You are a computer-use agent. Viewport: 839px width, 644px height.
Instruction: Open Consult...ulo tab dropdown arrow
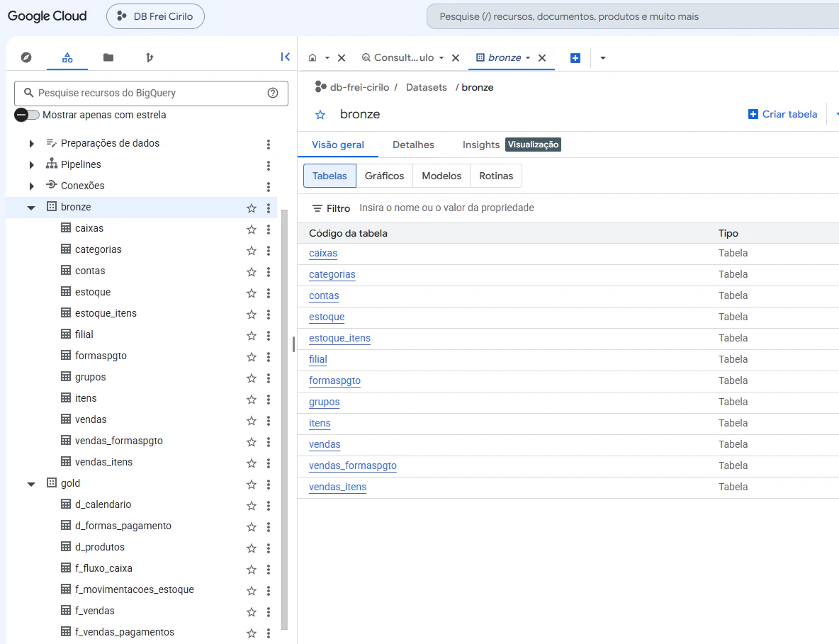click(x=441, y=58)
